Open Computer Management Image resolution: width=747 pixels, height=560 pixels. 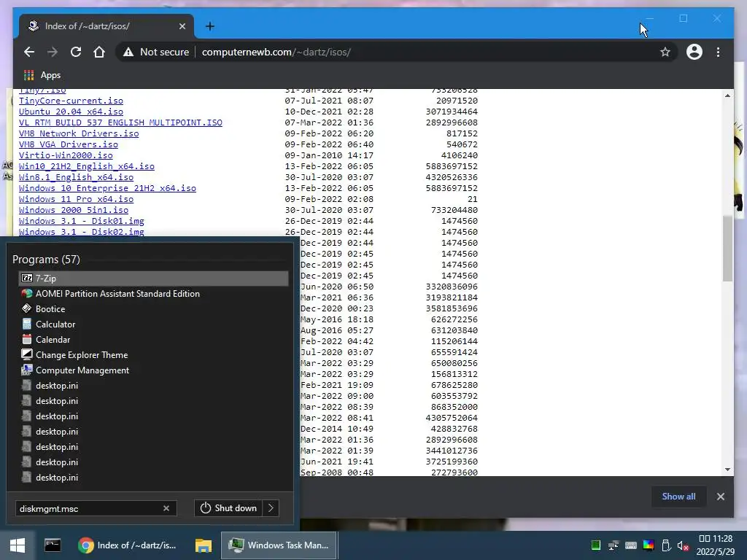[x=153, y=370]
